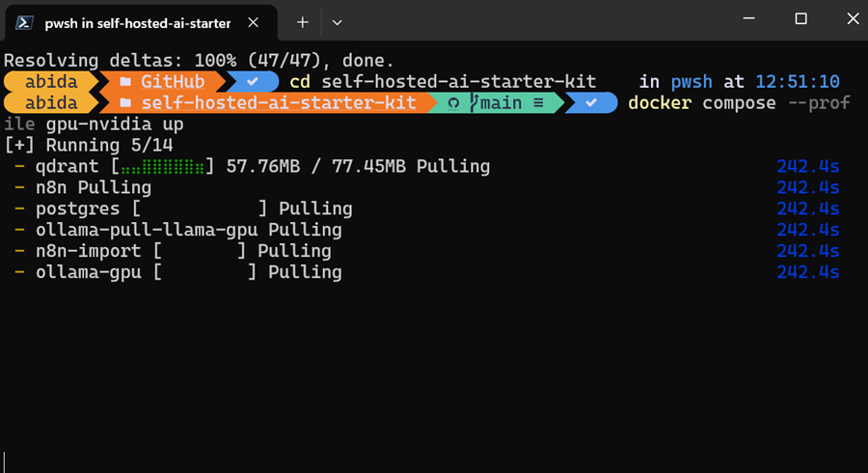Click the second-line blue checkmark status icon
Screen dimensions: 868x473
[x=591, y=102]
